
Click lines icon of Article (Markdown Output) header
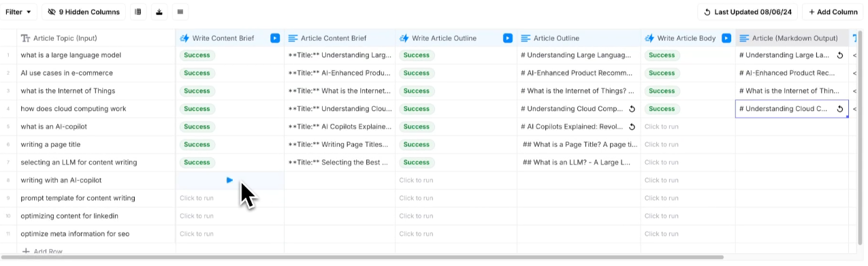click(744, 38)
